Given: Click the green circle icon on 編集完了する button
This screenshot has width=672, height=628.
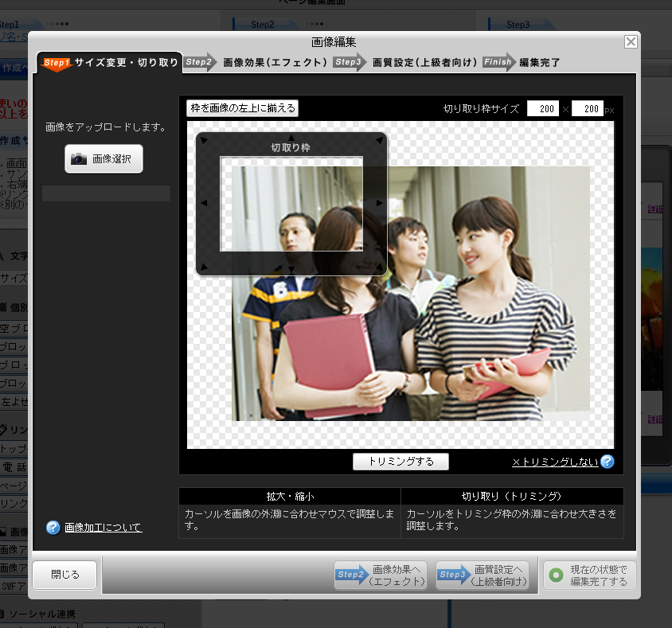Looking at the screenshot, I should (x=556, y=575).
